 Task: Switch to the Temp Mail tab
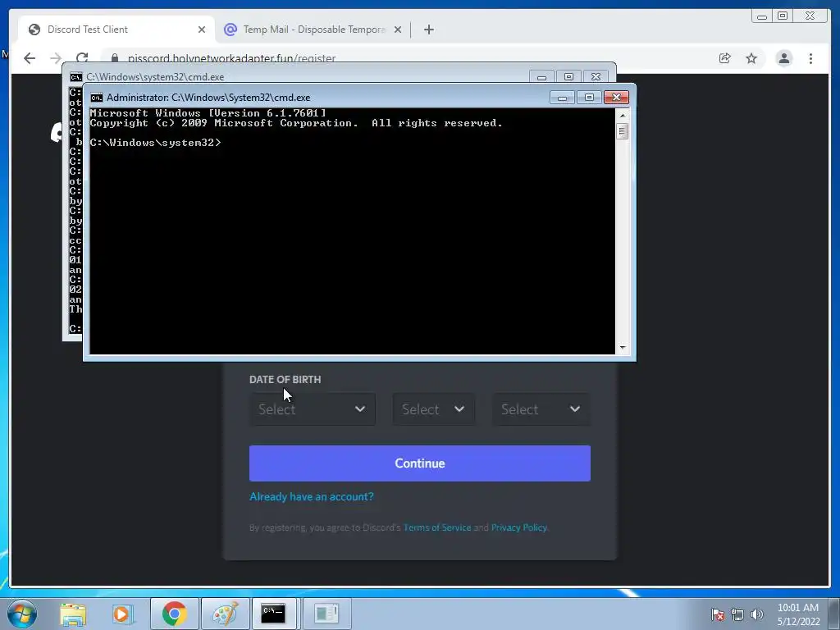pos(313,30)
